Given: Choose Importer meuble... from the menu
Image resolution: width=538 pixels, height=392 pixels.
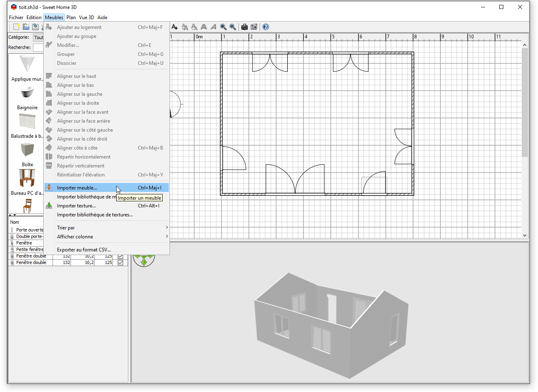Looking at the screenshot, I should click(x=77, y=188).
